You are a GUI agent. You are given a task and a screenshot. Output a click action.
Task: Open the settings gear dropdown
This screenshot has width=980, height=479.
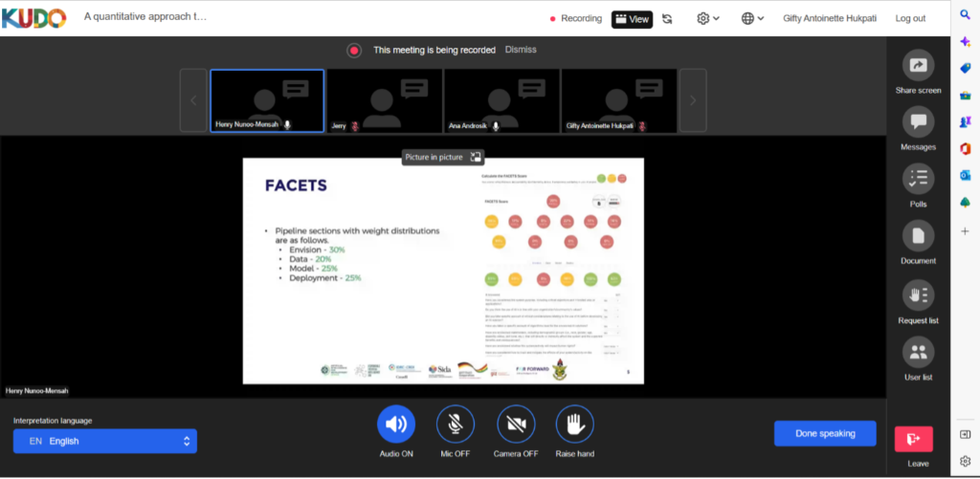pyautogui.click(x=707, y=18)
